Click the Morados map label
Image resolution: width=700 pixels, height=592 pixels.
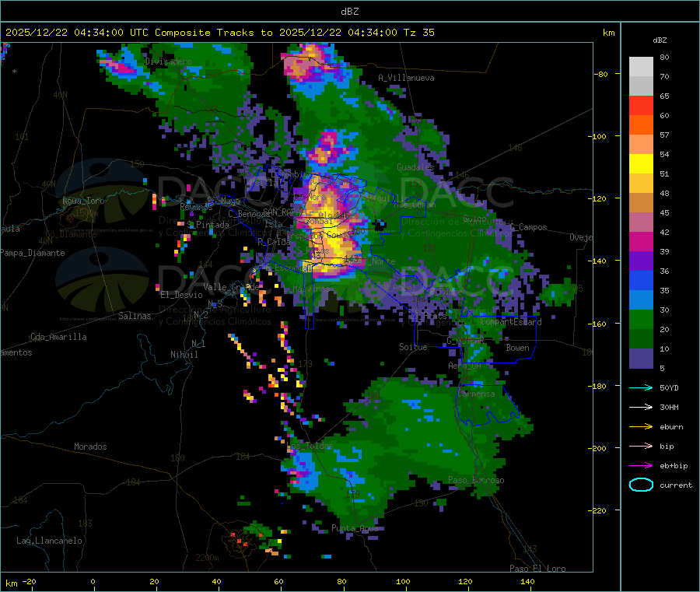pyautogui.click(x=91, y=447)
